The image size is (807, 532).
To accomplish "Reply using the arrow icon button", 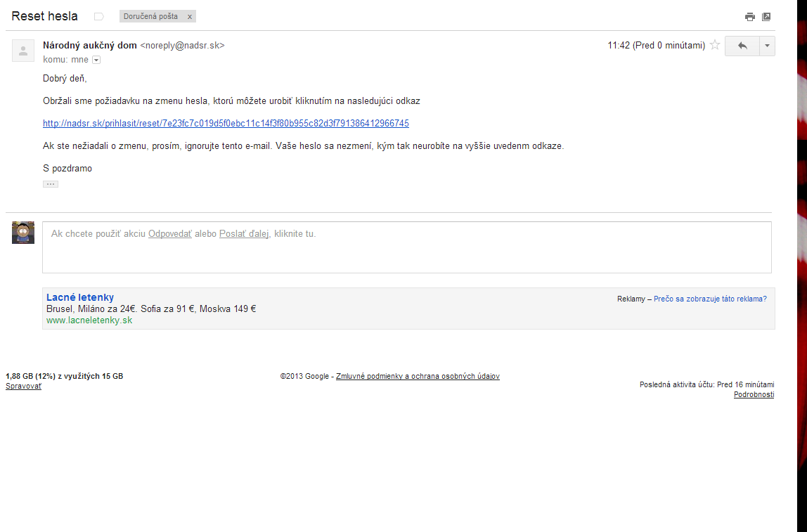I will pos(742,46).
